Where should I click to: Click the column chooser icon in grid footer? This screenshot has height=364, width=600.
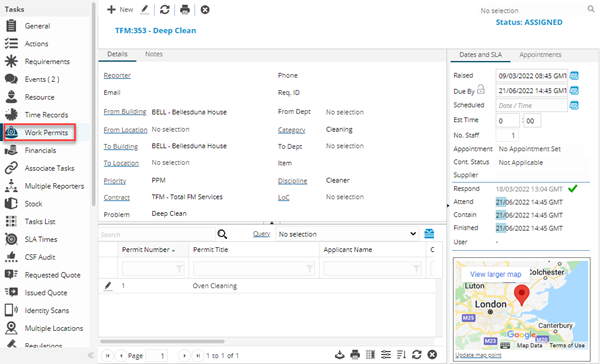tap(370, 355)
